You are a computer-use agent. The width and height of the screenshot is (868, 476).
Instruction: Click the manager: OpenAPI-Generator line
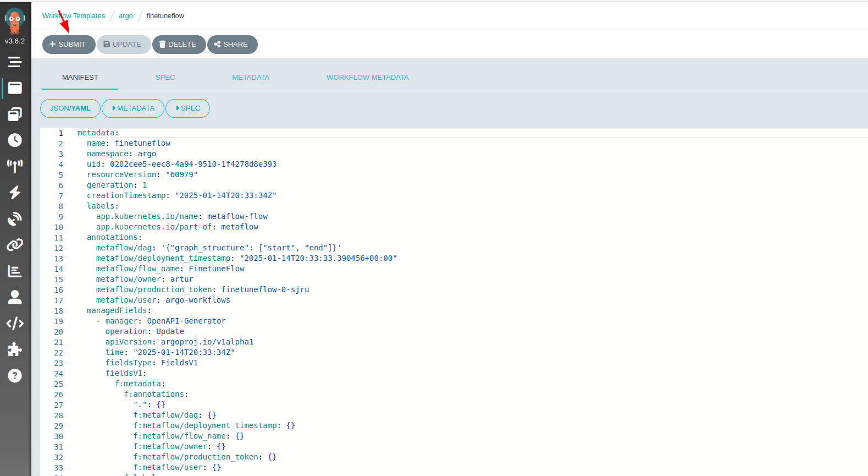(161, 321)
